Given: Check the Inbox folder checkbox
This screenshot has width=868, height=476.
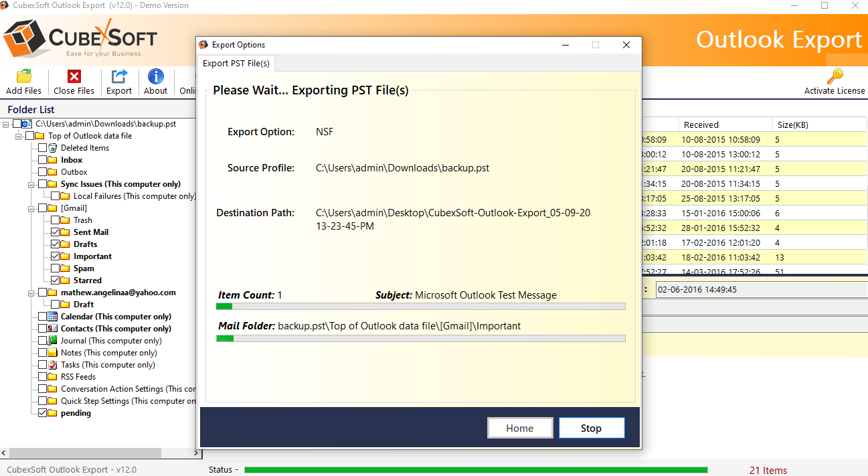Looking at the screenshot, I should [x=43, y=160].
